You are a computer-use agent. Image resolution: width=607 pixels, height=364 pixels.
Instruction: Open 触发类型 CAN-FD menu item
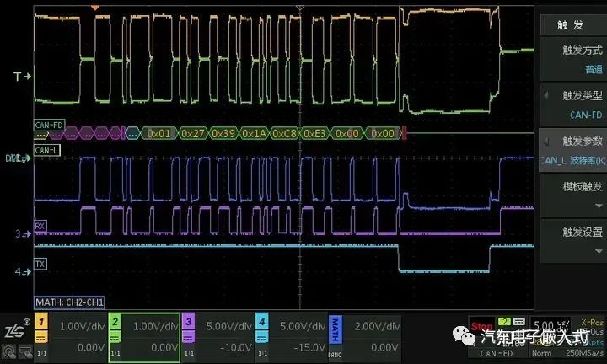574,104
